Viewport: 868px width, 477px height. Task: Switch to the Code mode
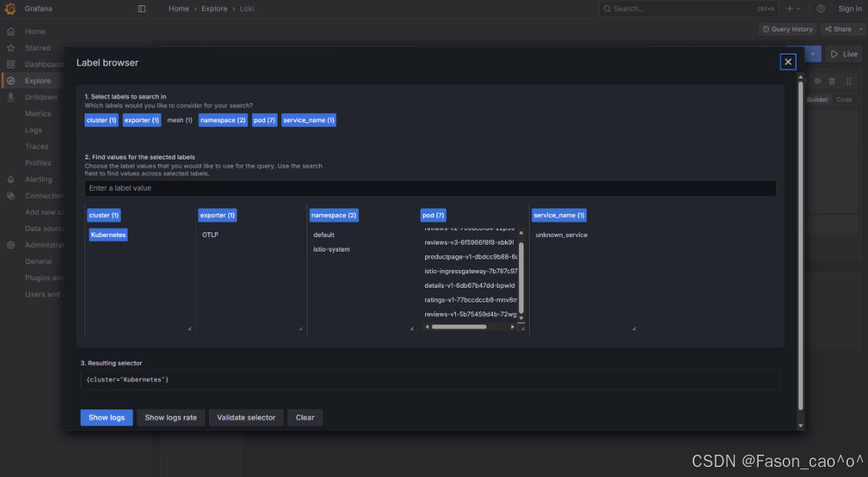tap(843, 100)
